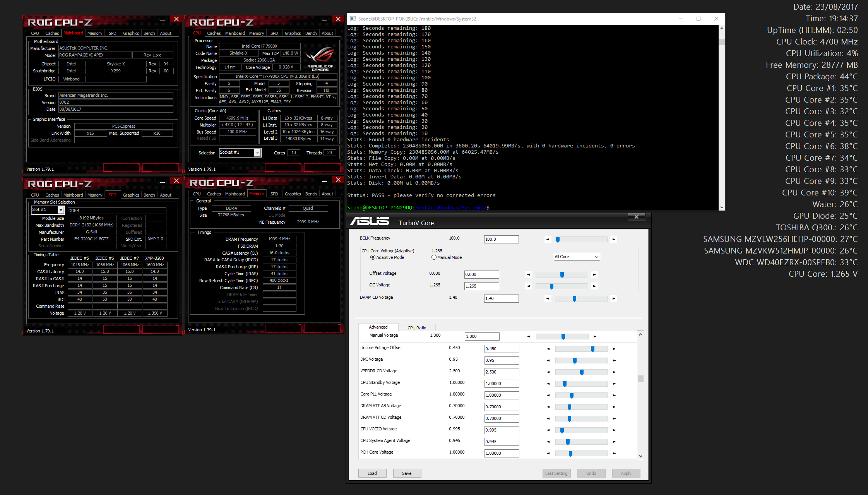Click the BCLK Frequency input field
This screenshot has width=868, height=495.
[501, 239]
